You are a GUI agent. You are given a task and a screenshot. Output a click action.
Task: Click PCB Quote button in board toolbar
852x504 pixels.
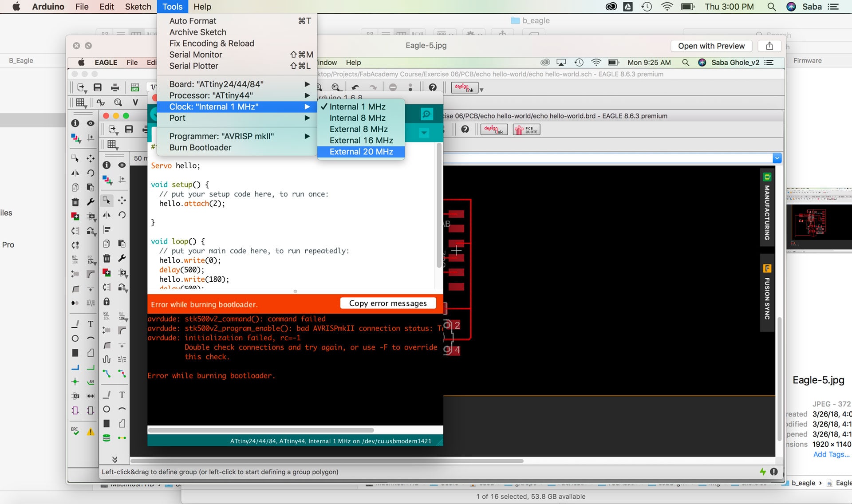click(x=526, y=130)
